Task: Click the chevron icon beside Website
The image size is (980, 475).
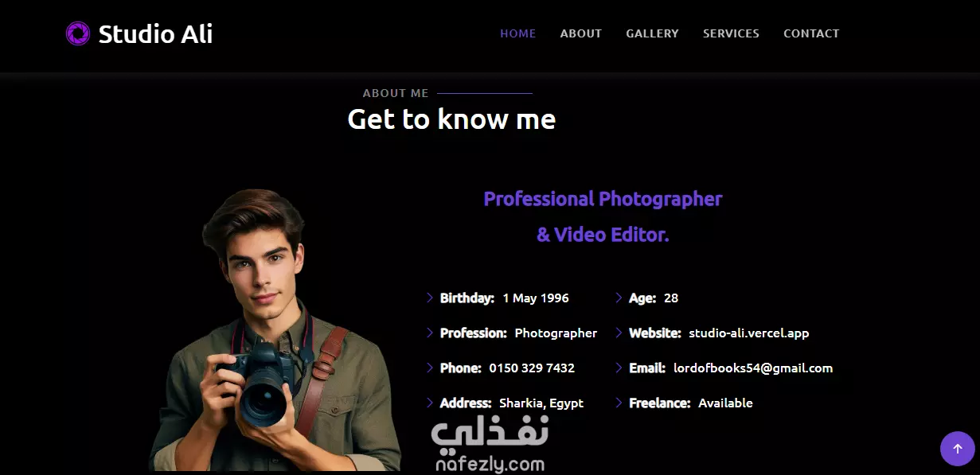Action: coord(619,333)
